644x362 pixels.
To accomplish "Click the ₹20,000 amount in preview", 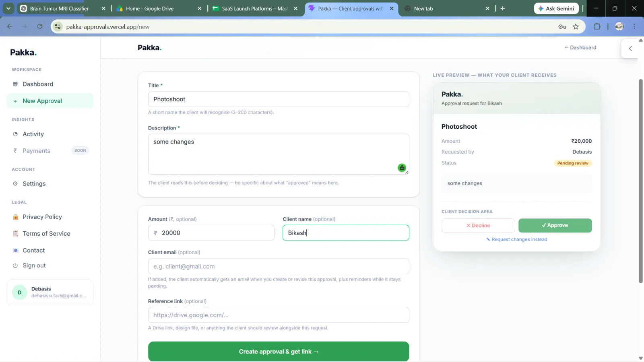I will (x=582, y=141).
